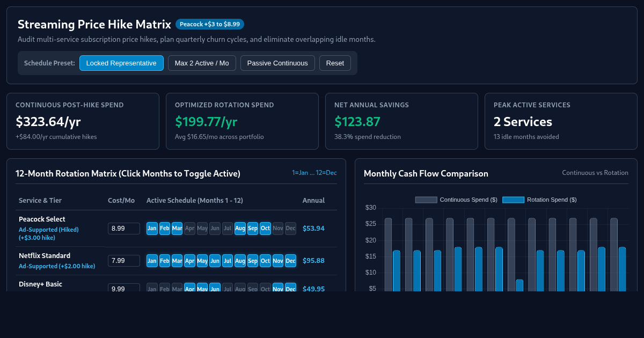Click Netflix annual total $95.88
The image size is (644, 338).
[313, 261]
